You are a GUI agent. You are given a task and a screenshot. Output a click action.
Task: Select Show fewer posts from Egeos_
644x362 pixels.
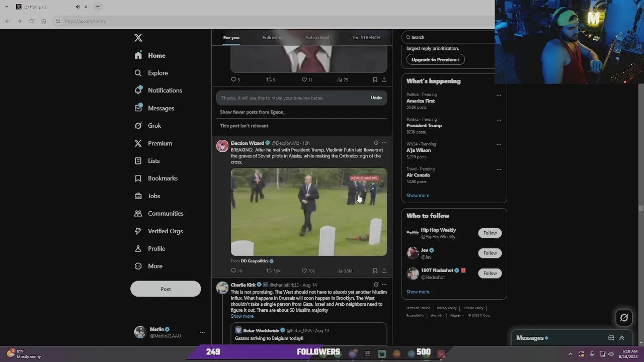pyautogui.click(x=252, y=112)
